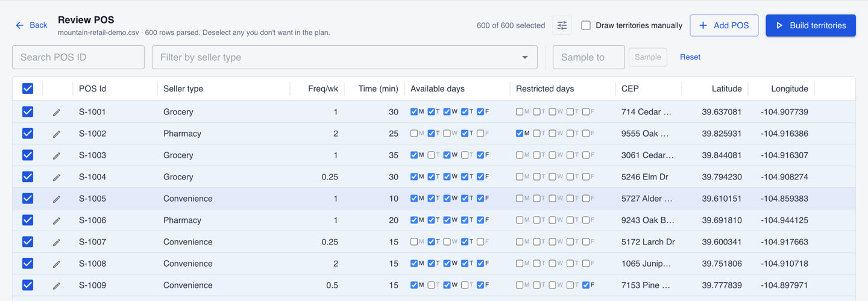Click address cell 5172 Larch Dr
Viewport: 868px width, 301px height.
click(x=649, y=242)
